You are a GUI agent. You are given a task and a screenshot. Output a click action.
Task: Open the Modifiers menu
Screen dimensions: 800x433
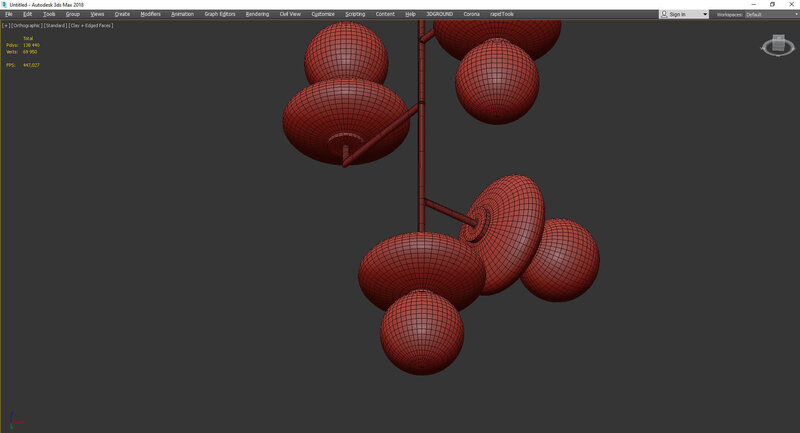[150, 14]
